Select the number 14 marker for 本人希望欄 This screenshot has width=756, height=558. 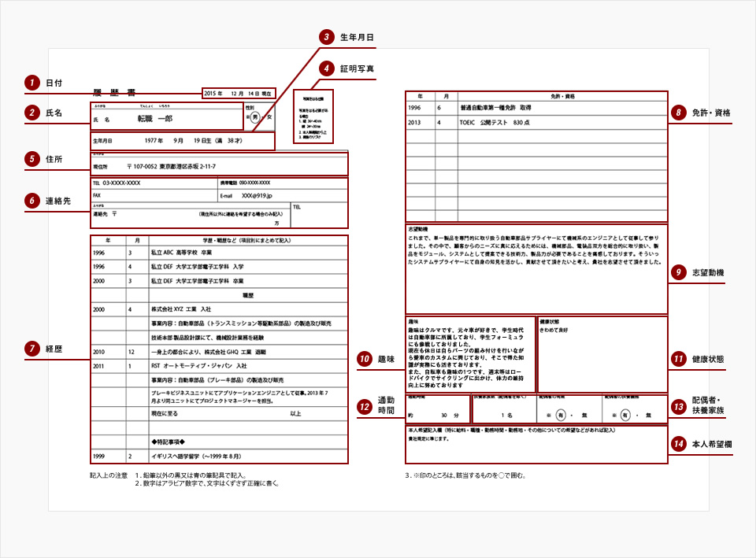(x=678, y=444)
